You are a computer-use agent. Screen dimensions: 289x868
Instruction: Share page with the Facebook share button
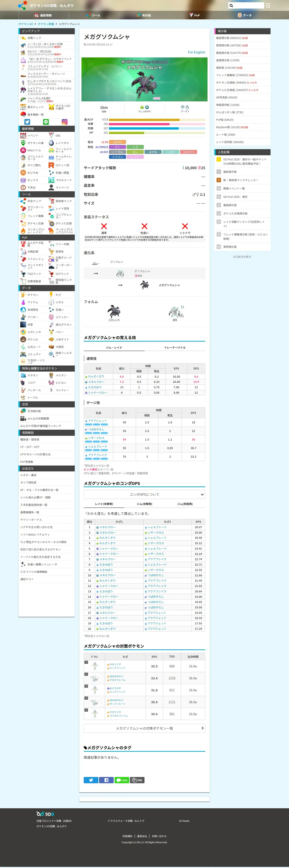click(106, 780)
